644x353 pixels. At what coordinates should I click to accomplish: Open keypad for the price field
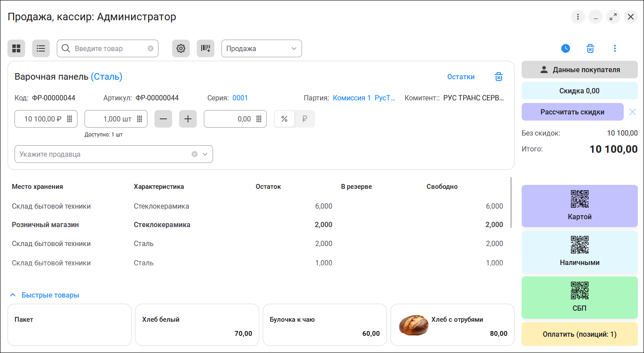[70, 119]
